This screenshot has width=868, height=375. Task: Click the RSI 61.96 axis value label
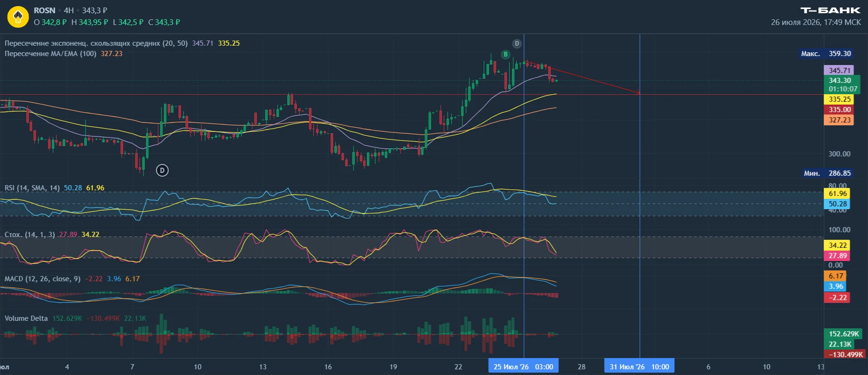point(837,194)
